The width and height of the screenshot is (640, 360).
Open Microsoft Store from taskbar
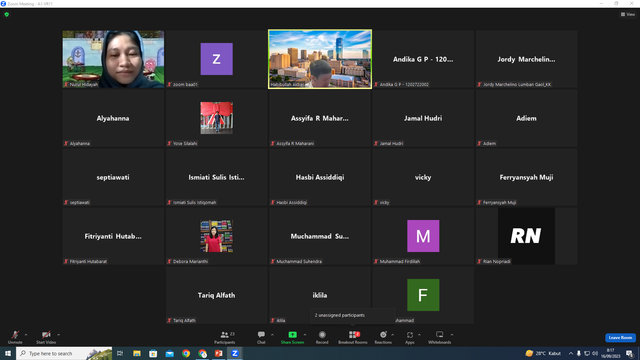pyautogui.click(x=153, y=353)
